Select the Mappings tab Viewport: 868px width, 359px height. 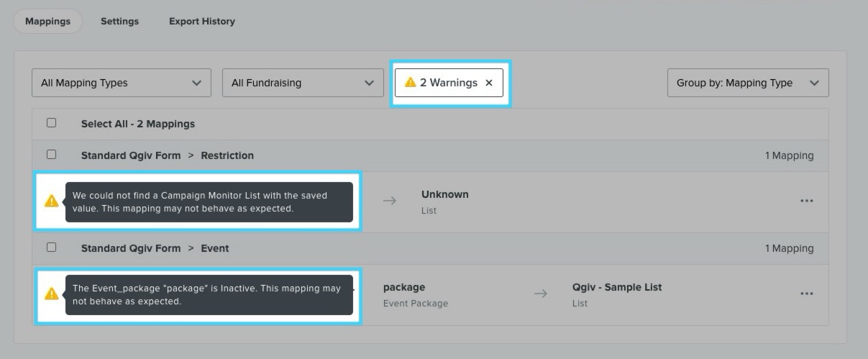[x=47, y=21]
